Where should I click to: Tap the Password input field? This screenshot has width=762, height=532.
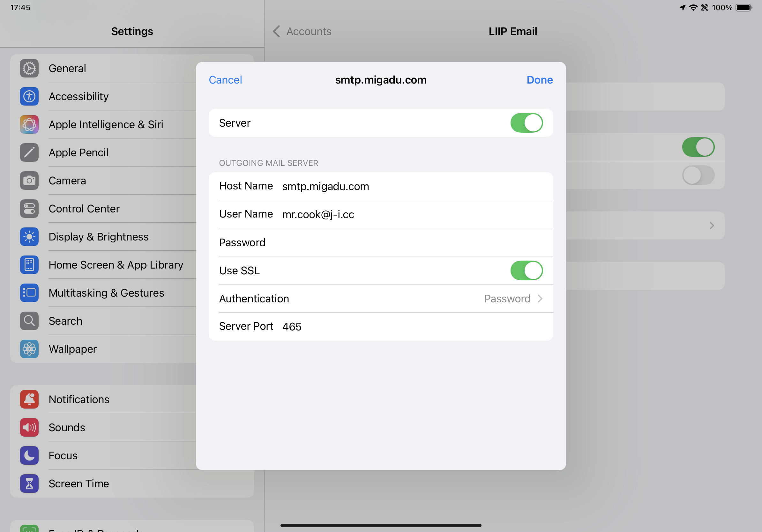coord(398,242)
